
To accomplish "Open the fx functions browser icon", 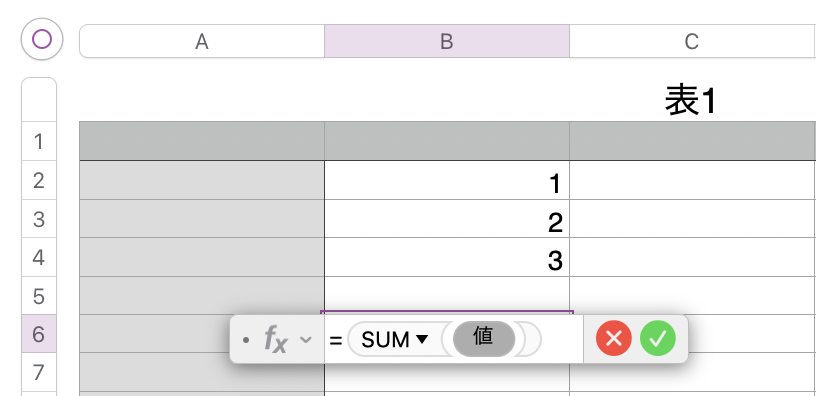I will tap(275, 339).
